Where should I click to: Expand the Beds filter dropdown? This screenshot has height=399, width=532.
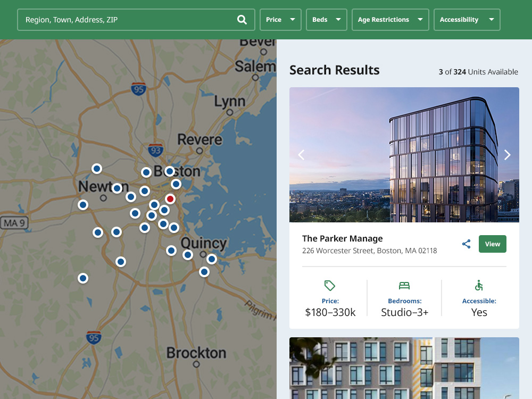point(326,20)
